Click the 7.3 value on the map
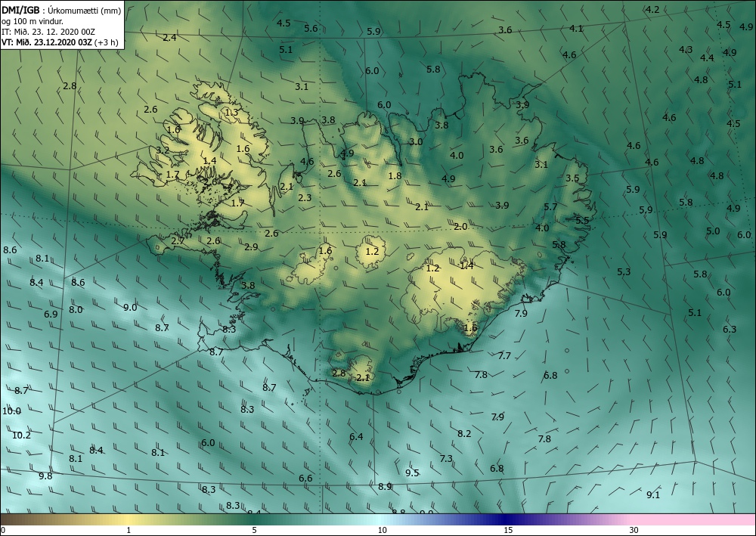The width and height of the screenshot is (756, 536). [447, 458]
